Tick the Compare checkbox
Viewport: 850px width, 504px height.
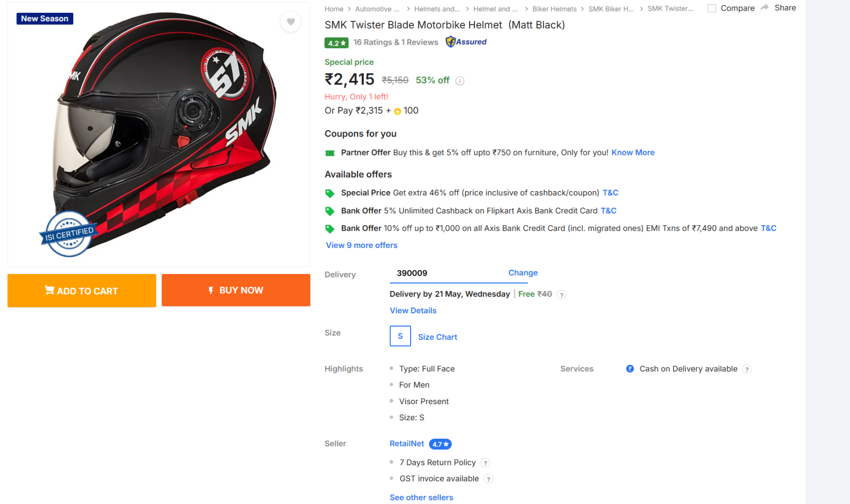712,8
